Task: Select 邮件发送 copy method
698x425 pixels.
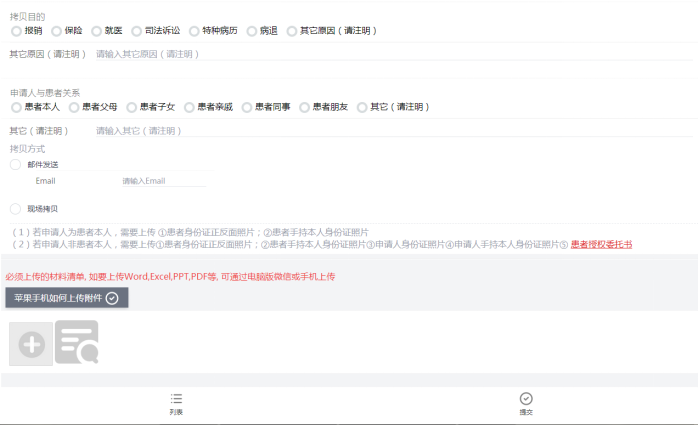Action: 15,164
